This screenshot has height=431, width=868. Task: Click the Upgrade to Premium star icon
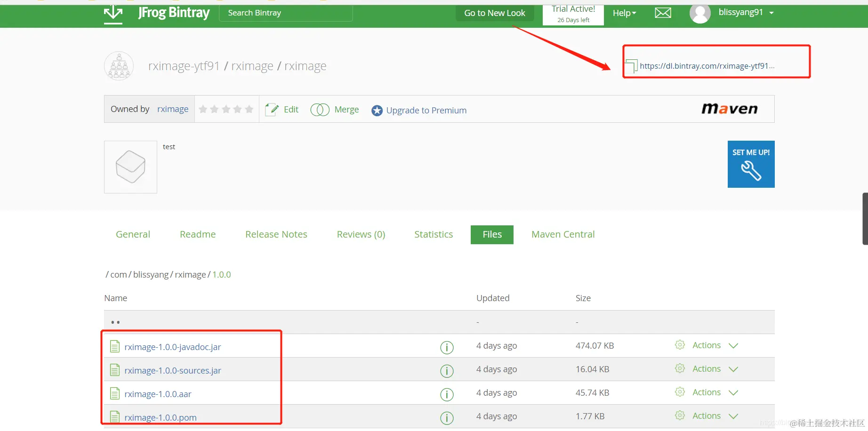[377, 111]
